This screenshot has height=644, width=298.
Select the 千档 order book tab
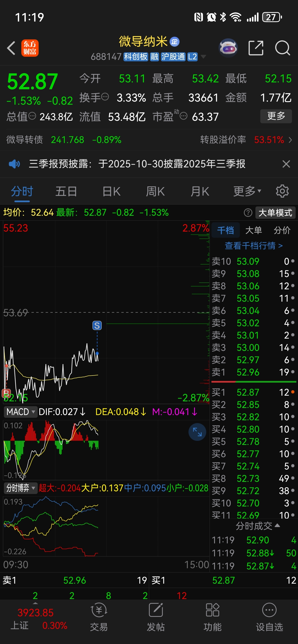225,230
